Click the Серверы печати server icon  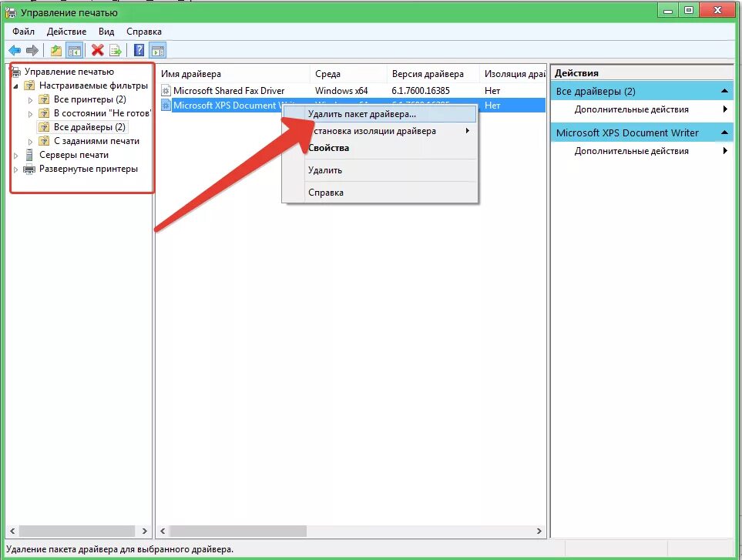coord(29,155)
